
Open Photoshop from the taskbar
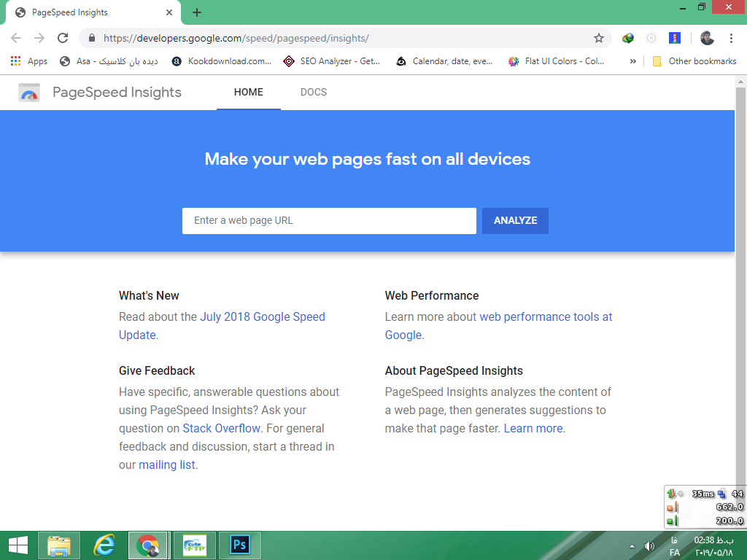(240, 545)
